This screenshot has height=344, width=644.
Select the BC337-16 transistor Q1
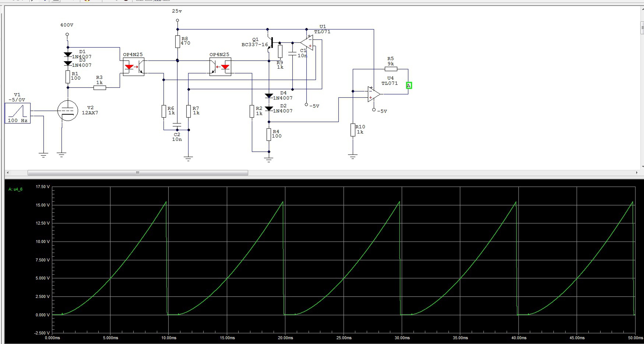(x=271, y=44)
